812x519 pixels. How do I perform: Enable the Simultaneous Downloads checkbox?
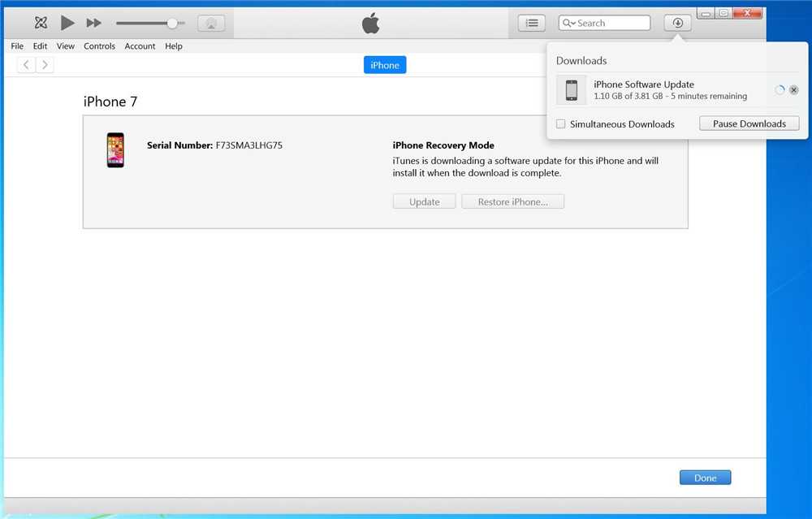point(561,124)
